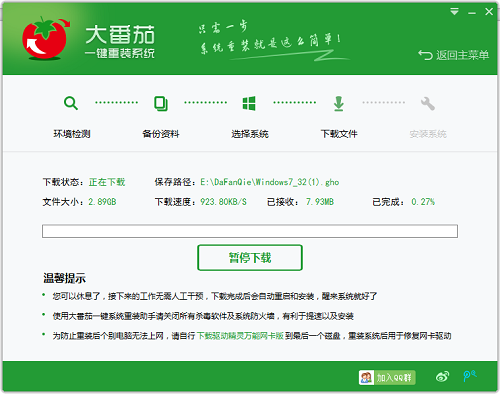
Task: Select the 环境检测 step label
Action: [72, 134]
